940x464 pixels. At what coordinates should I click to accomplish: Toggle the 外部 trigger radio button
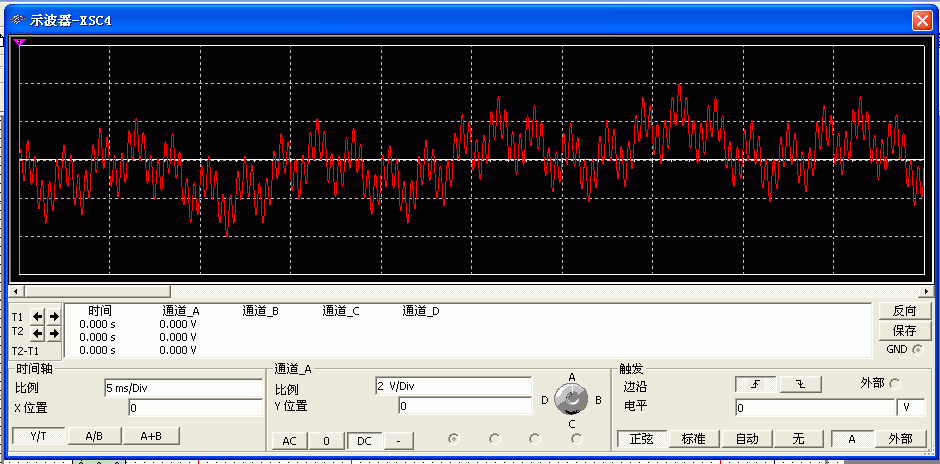894,384
